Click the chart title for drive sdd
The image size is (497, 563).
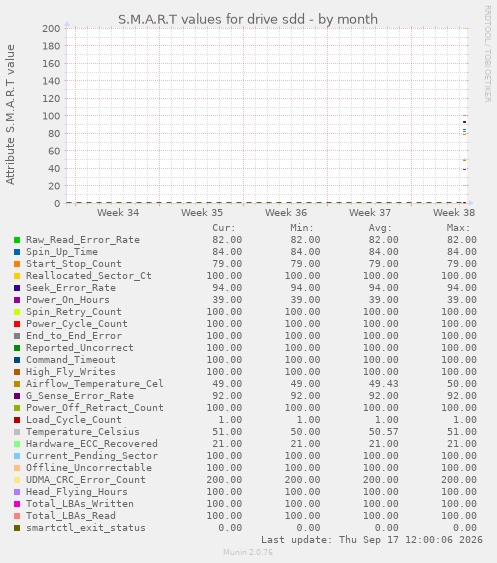[x=248, y=19]
